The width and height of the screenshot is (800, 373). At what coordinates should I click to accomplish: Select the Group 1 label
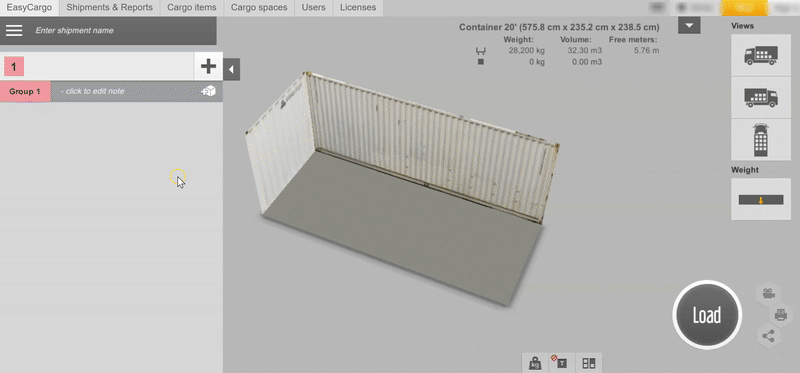25,91
